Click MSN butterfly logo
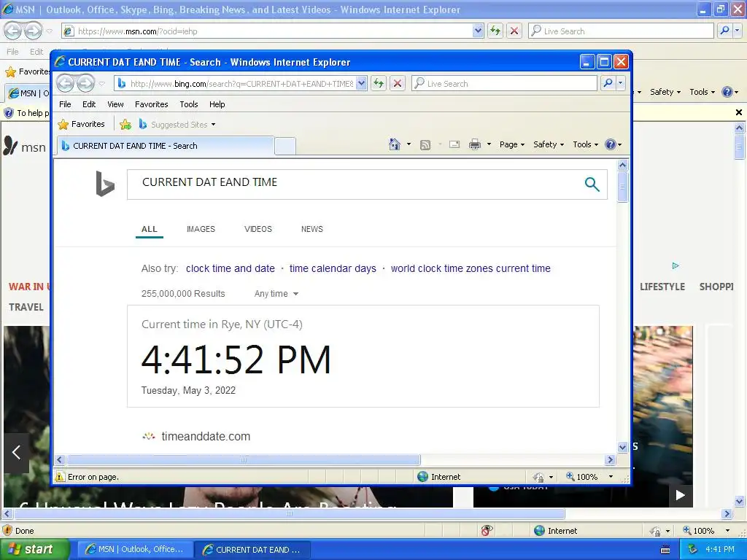The image size is (747, 560). [x=10, y=146]
